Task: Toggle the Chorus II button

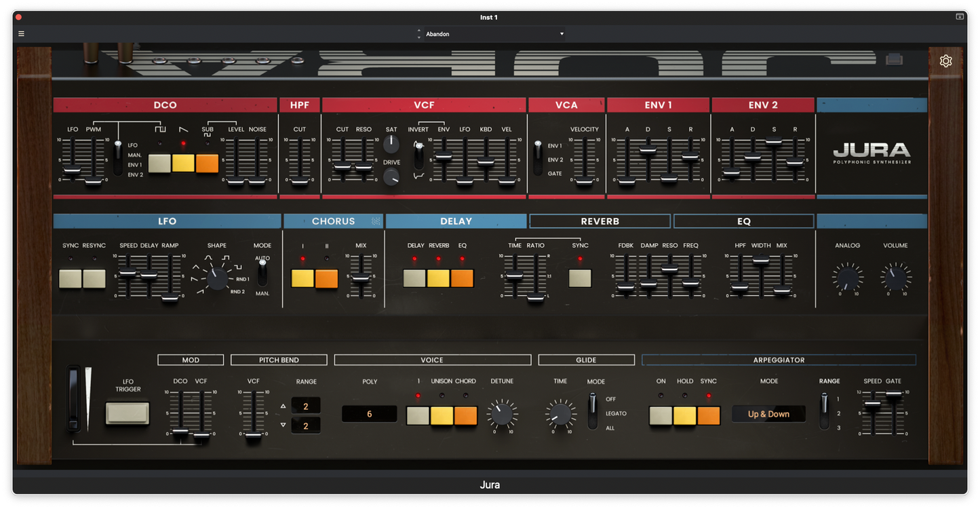Action: 326,279
